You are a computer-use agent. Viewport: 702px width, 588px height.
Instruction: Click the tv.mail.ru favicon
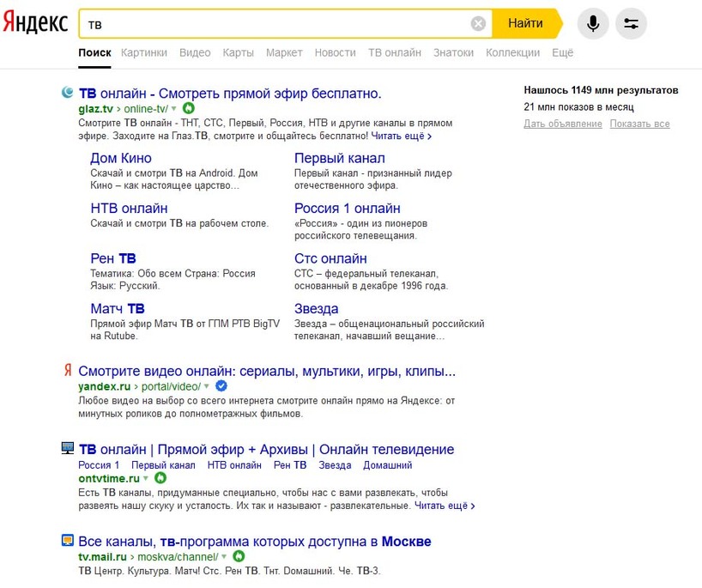click(x=67, y=540)
